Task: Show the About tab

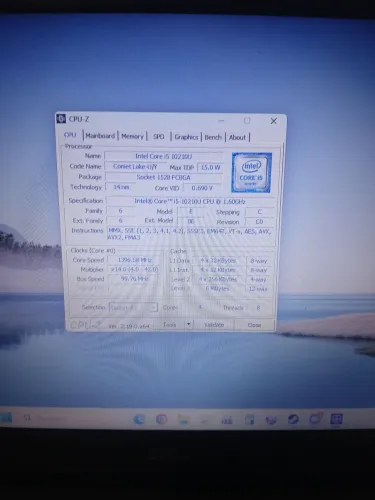Action: (x=237, y=137)
